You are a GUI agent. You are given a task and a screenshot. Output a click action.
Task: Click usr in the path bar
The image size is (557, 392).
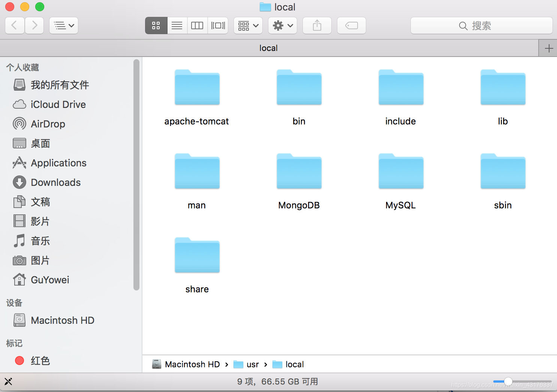246,364
